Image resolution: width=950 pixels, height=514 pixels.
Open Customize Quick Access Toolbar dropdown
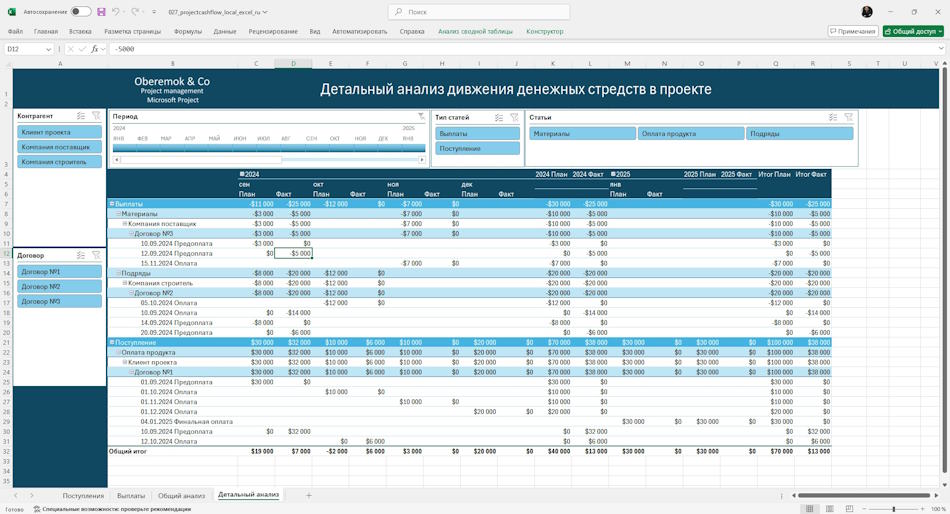point(154,12)
